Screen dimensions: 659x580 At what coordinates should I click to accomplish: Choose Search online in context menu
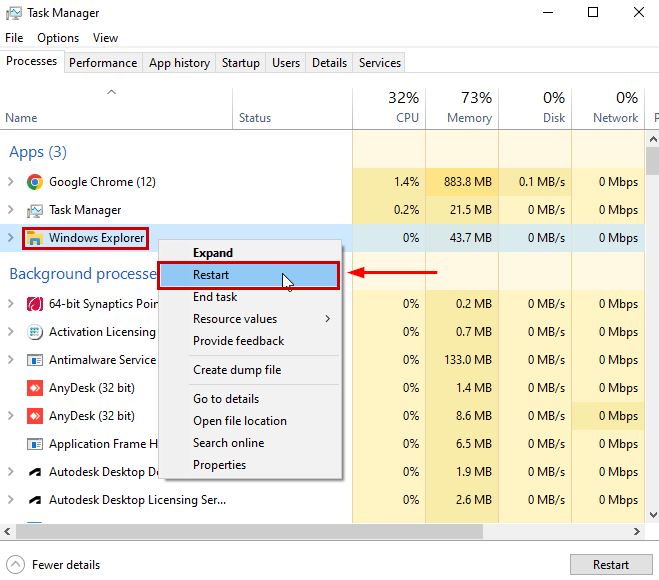click(x=250, y=443)
